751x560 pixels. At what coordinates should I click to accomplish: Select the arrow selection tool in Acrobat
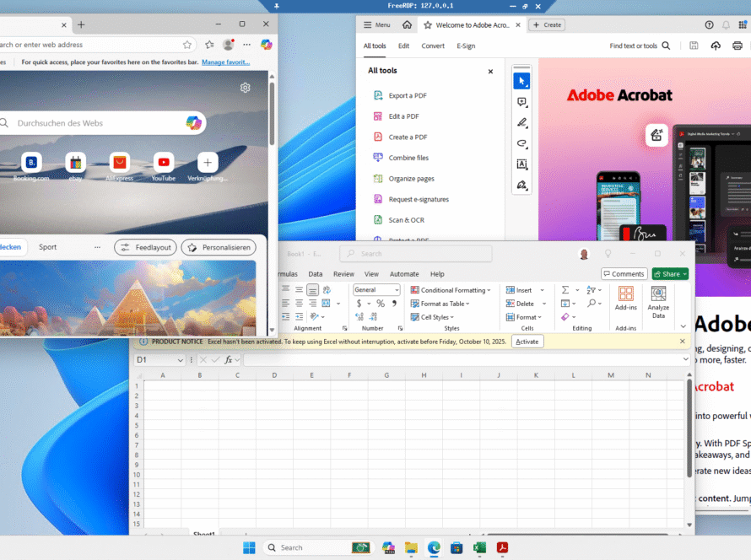tap(521, 81)
